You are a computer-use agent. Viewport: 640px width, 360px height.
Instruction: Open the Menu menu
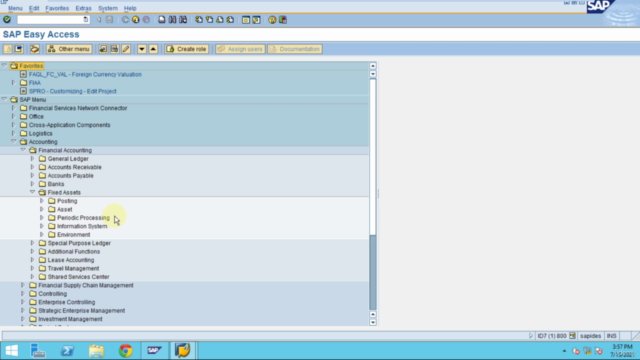(15, 8)
